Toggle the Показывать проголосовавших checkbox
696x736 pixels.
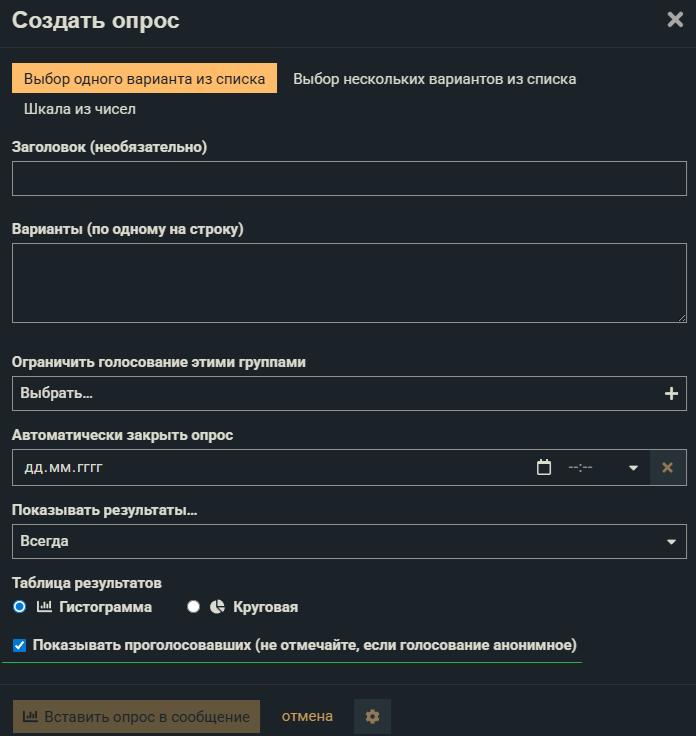coord(20,645)
